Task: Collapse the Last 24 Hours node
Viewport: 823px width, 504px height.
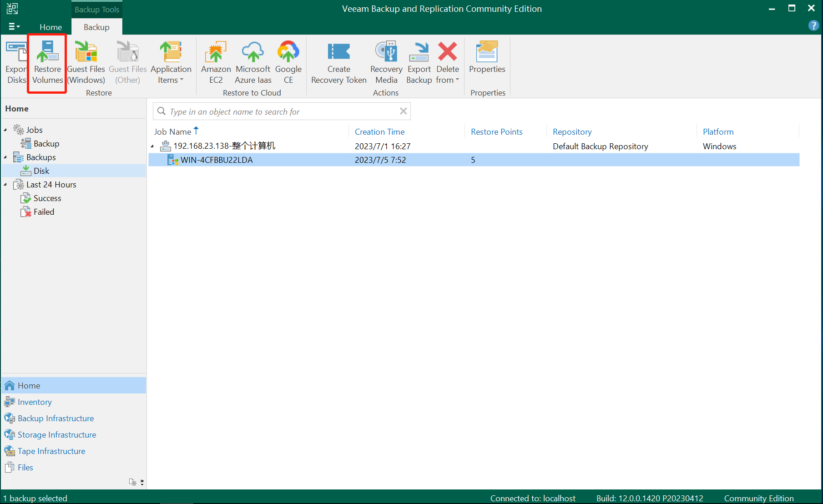Action: [5, 185]
